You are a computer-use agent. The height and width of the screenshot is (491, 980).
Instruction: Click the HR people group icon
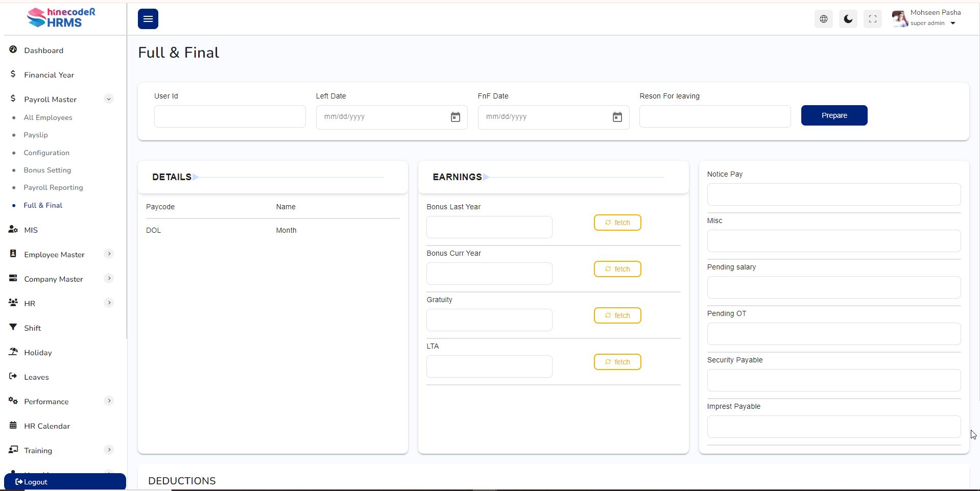click(13, 303)
